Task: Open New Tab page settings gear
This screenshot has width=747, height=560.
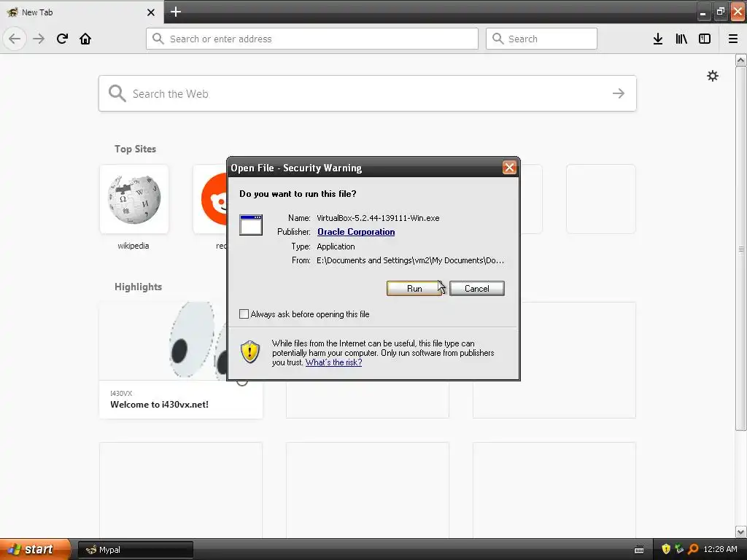Action: 713,76
